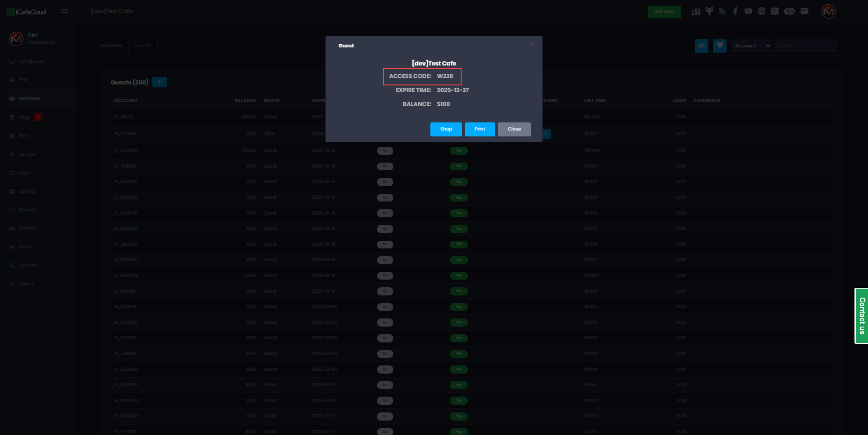Open the Account filter dropdown

pyautogui.click(x=752, y=46)
